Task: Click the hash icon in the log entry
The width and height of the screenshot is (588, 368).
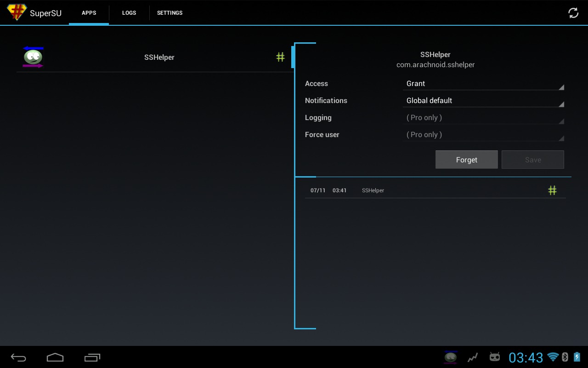Action: pyautogui.click(x=552, y=190)
